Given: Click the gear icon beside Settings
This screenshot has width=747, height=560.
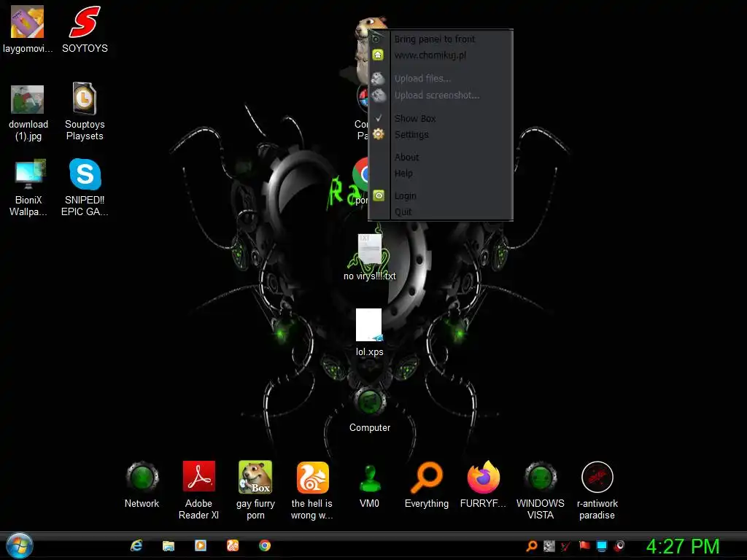Looking at the screenshot, I should tap(379, 134).
